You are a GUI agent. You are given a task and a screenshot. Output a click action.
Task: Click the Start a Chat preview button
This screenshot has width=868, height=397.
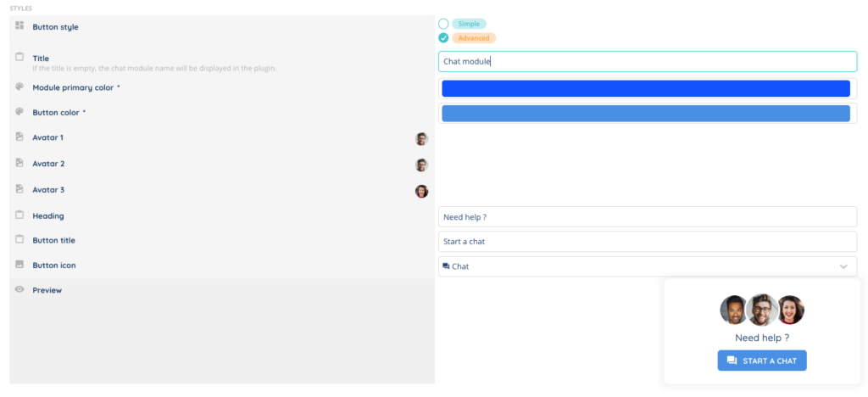(x=762, y=361)
